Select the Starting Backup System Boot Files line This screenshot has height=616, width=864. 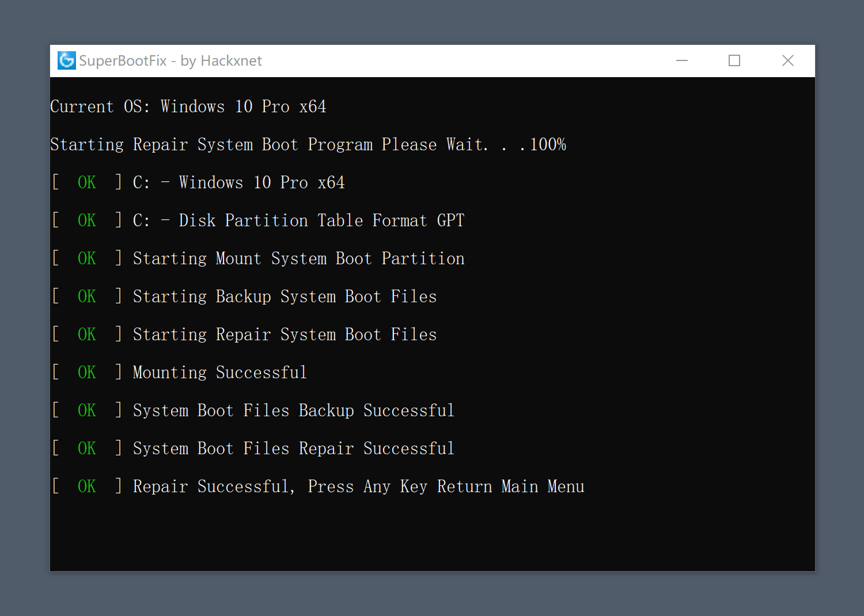click(x=285, y=296)
